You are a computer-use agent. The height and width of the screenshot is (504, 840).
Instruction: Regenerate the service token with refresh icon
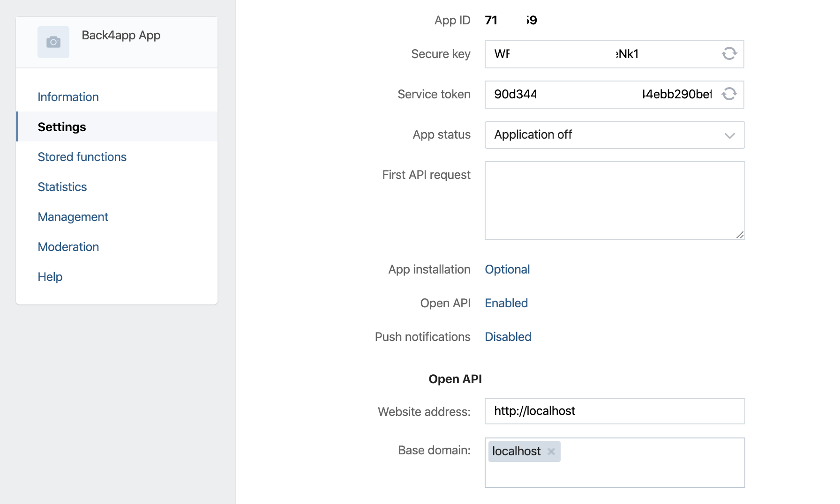pyautogui.click(x=729, y=94)
